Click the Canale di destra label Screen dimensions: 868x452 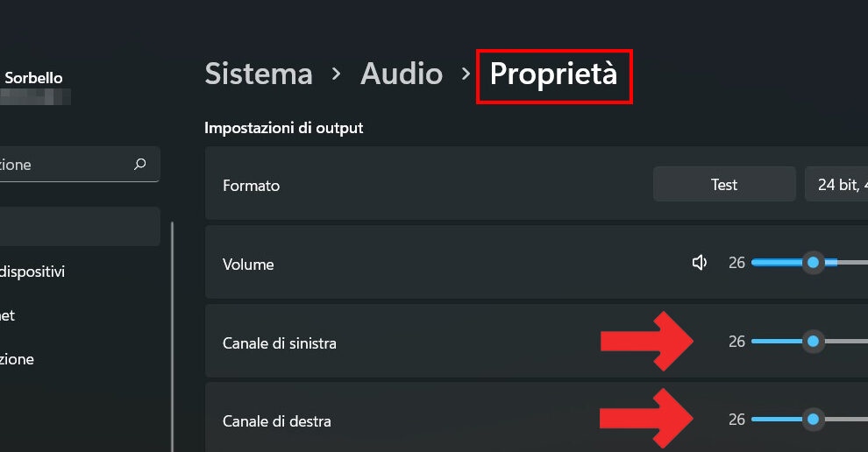tap(277, 421)
